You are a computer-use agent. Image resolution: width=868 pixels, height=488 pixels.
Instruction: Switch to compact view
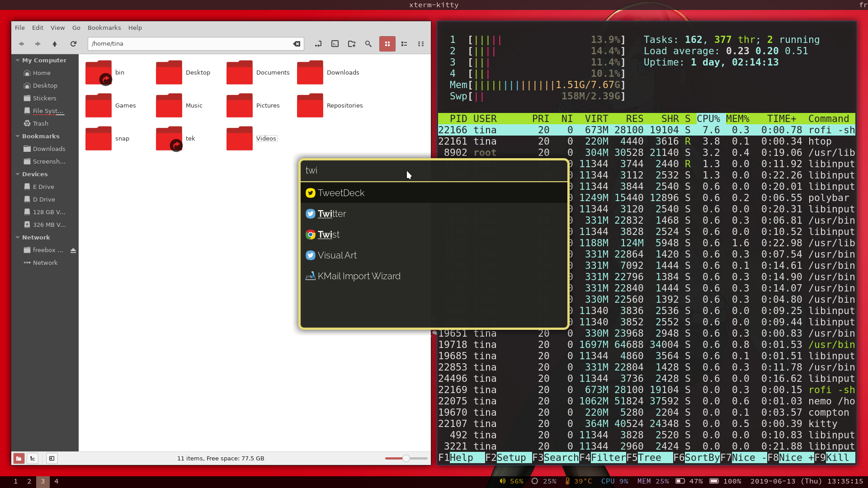421,44
